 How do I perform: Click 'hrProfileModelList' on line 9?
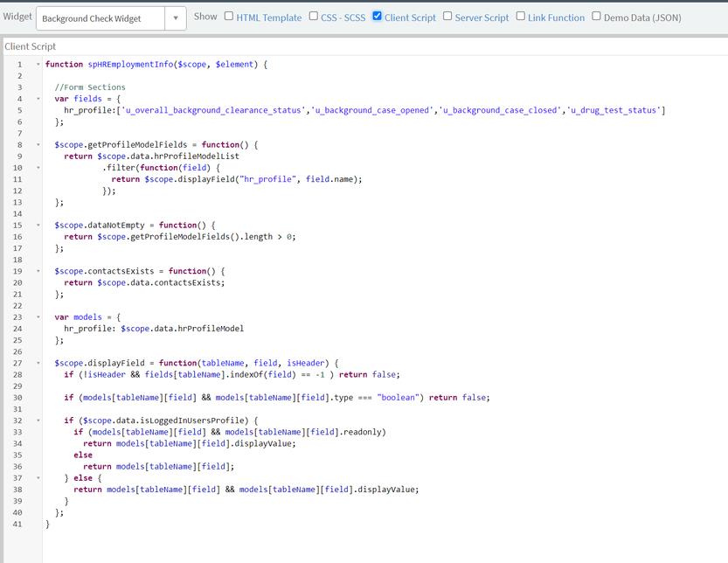pos(197,156)
